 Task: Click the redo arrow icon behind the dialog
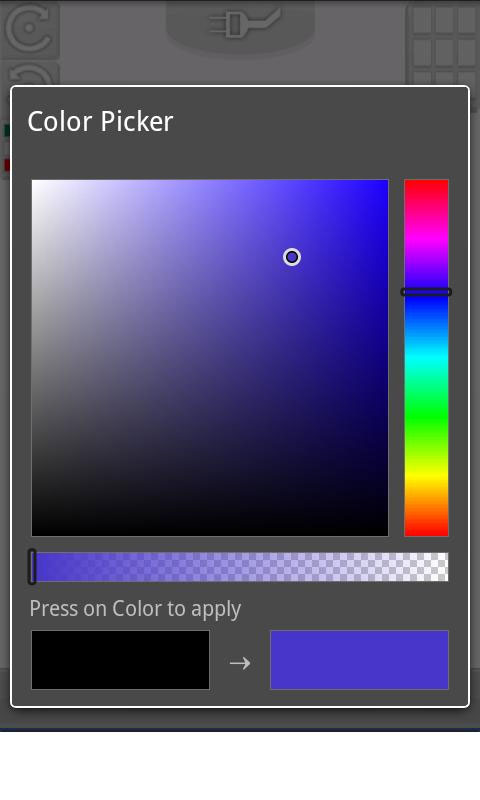(29, 29)
